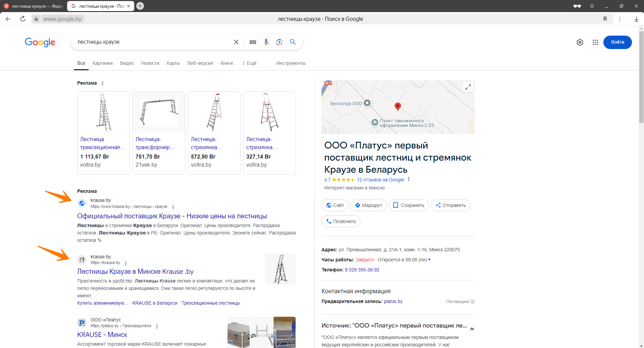
Task: Open Трехсекционные лестницы sitelink
Action: click(211, 303)
